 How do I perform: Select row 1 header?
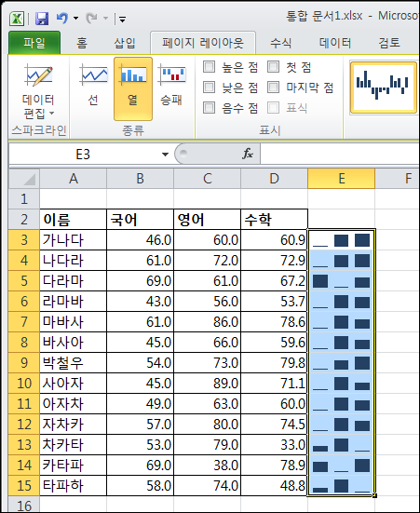pos(24,199)
